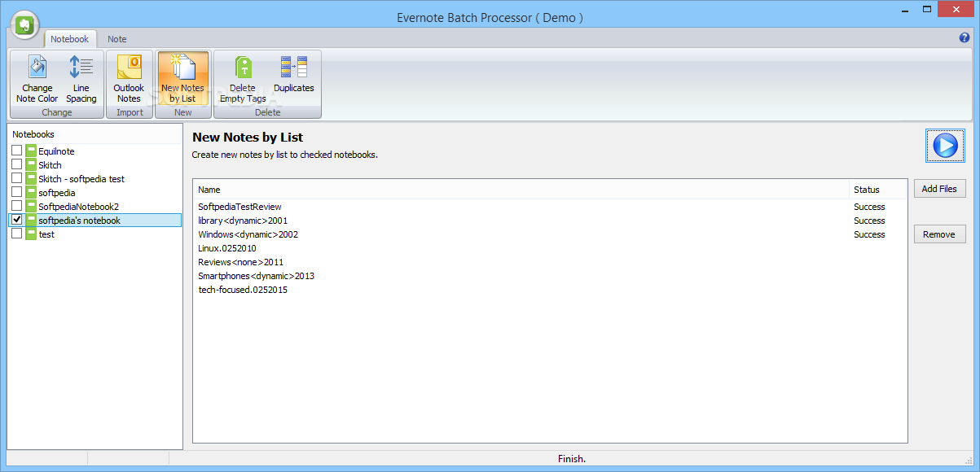Click the Status column header
This screenshot has height=472, width=980.
click(x=877, y=190)
